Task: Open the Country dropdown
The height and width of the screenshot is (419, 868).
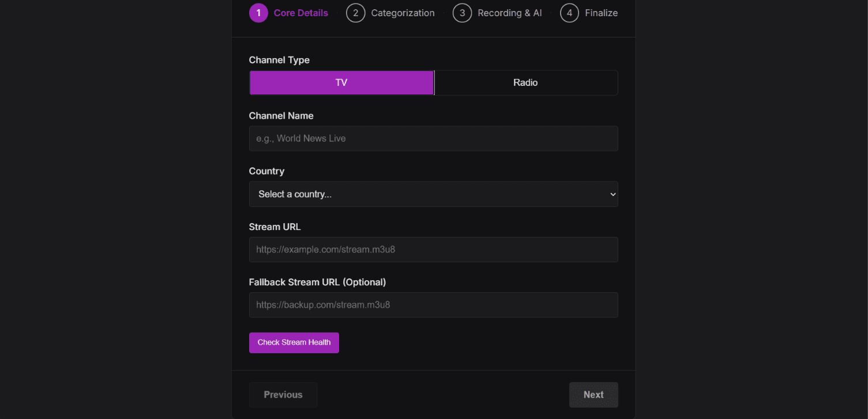Action: tap(433, 194)
